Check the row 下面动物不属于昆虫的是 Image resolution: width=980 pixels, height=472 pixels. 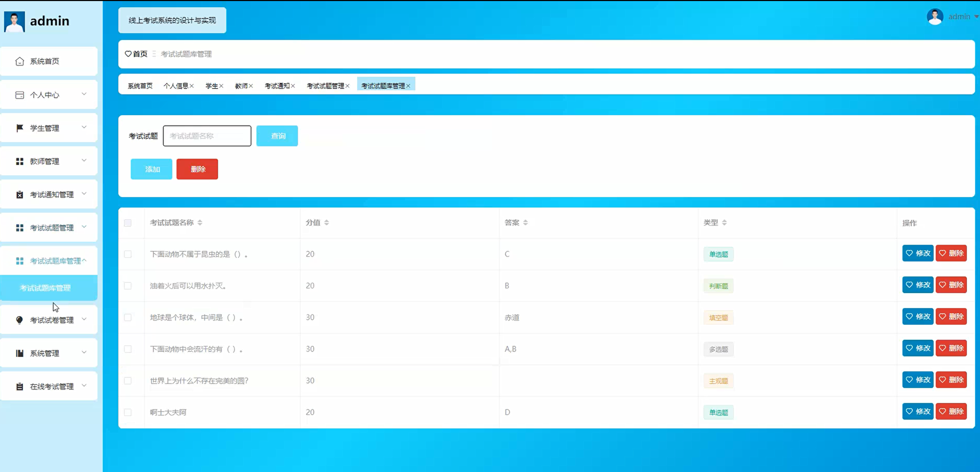click(x=128, y=254)
